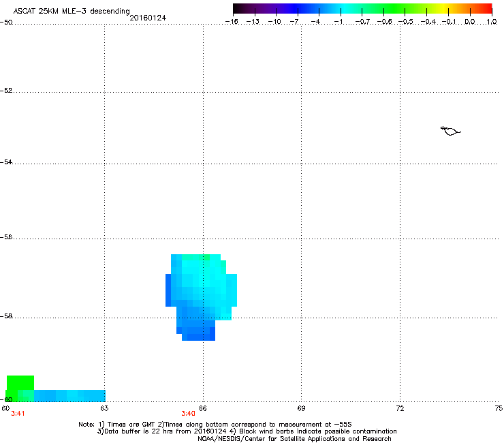Click the latitude label '-58'
This screenshot has width=504, height=443.
6,316
